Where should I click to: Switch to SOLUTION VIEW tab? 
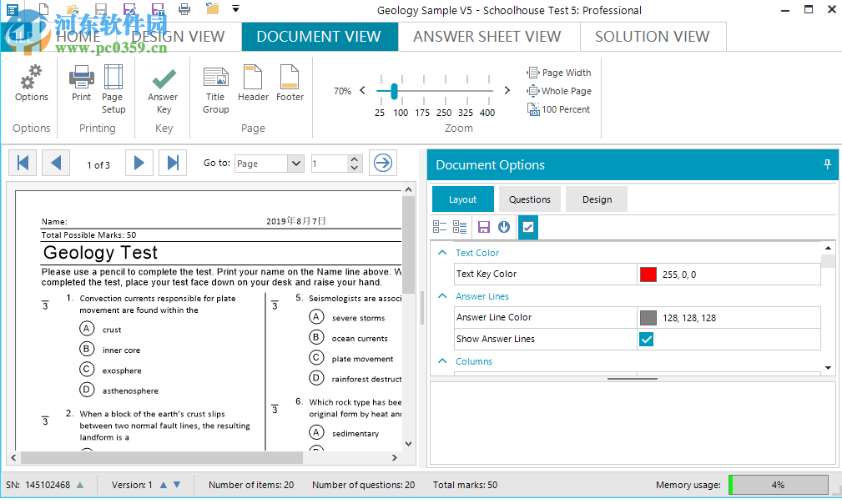652,37
